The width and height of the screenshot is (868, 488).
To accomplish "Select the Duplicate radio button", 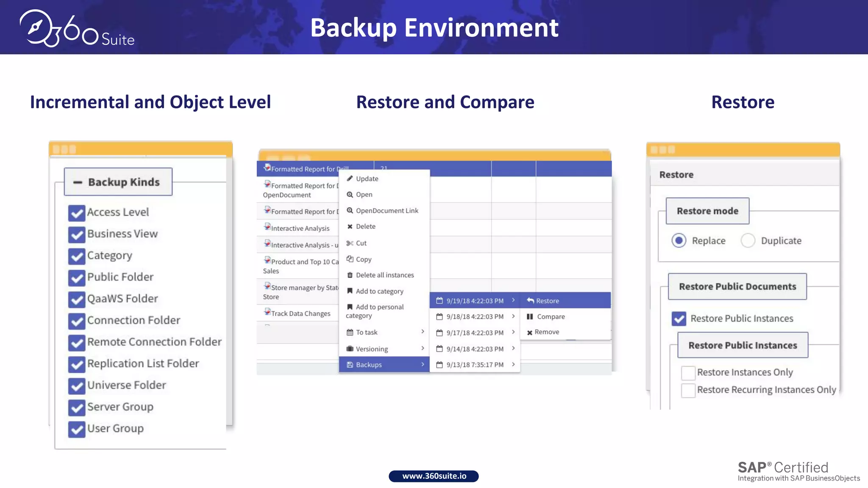I will click(748, 241).
